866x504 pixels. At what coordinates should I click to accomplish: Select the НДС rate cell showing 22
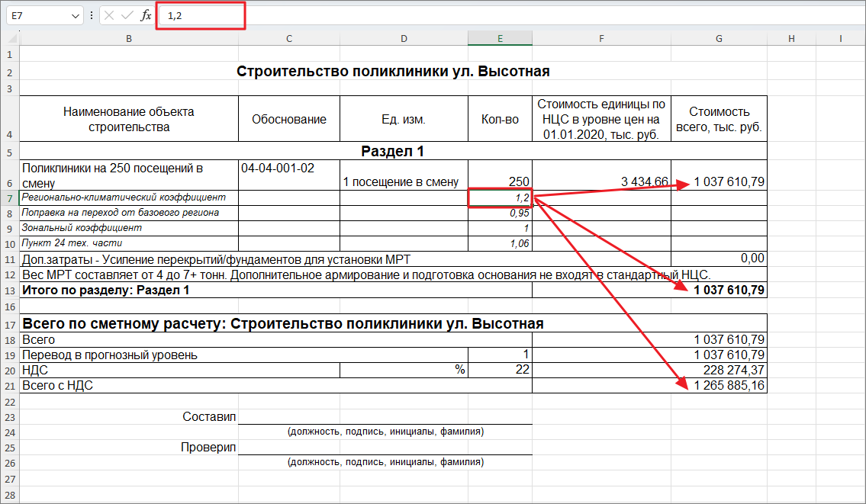coord(500,370)
